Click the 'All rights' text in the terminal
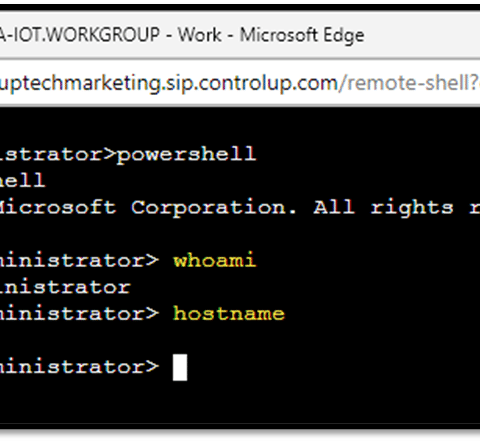The image size is (480, 442). [383, 208]
